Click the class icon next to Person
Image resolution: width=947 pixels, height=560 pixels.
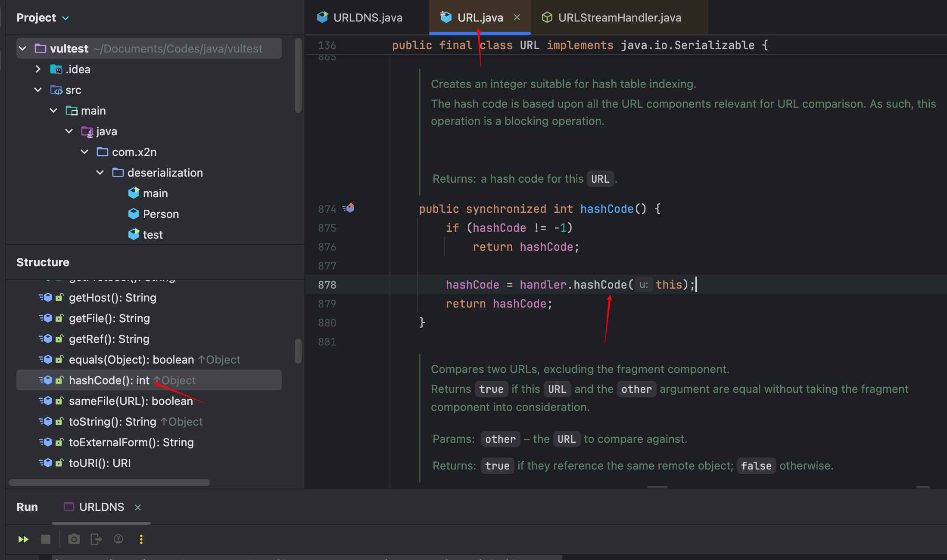[x=134, y=214]
